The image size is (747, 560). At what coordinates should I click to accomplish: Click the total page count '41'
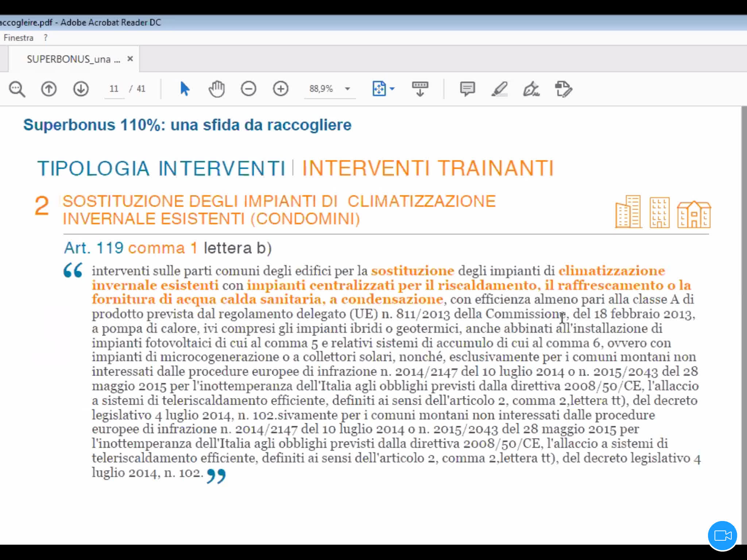[141, 89]
